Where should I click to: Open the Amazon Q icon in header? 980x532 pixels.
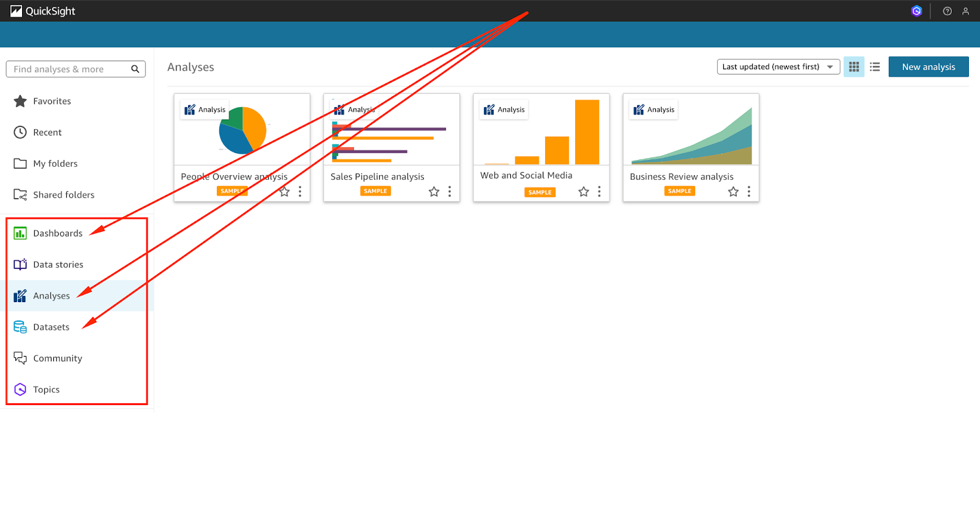[916, 11]
